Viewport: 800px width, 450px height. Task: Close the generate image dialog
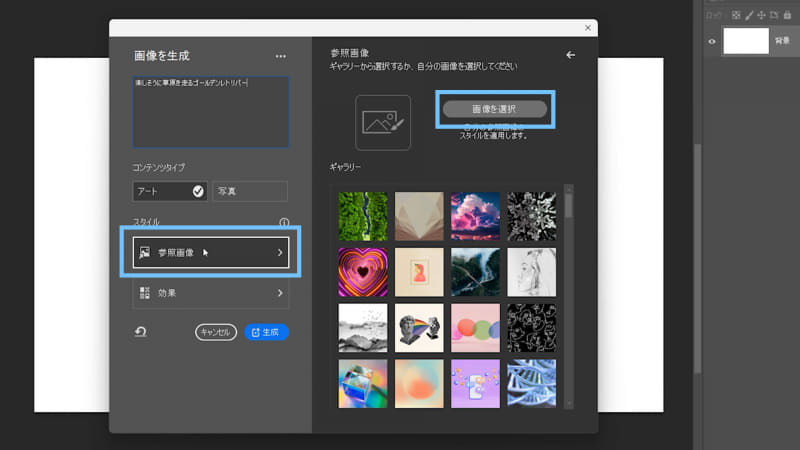pyautogui.click(x=588, y=28)
